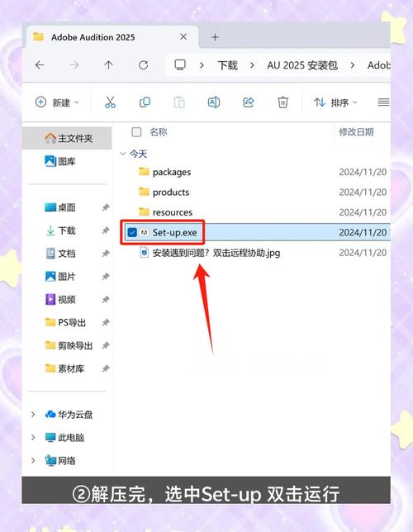The image size is (413, 532).
Task: Open 桌面 in the sidebar
Action: click(x=67, y=207)
